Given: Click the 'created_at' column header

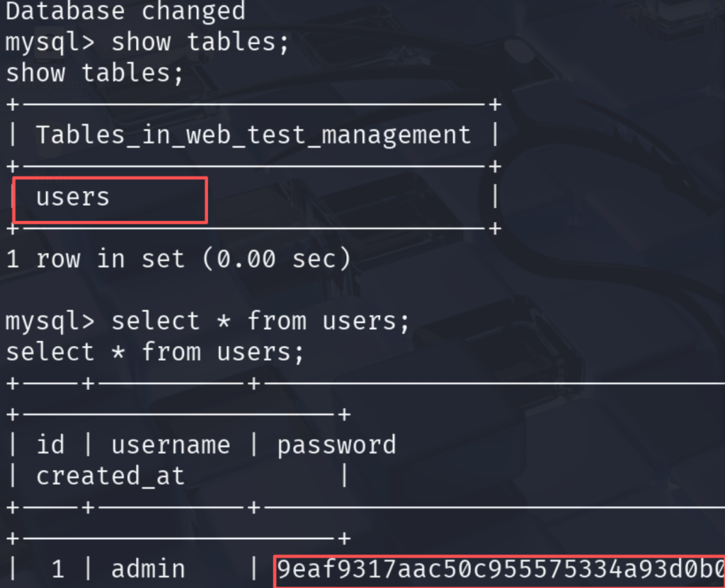Looking at the screenshot, I should tap(110, 476).
